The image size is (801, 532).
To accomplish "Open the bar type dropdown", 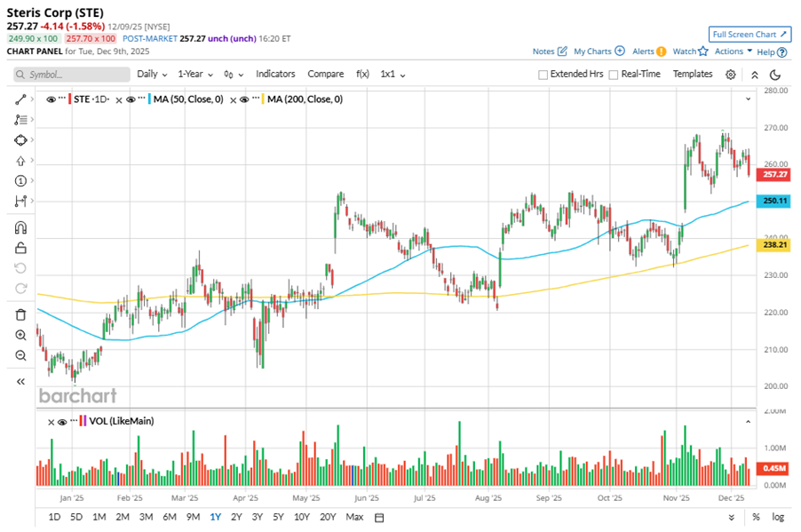I will click(234, 75).
